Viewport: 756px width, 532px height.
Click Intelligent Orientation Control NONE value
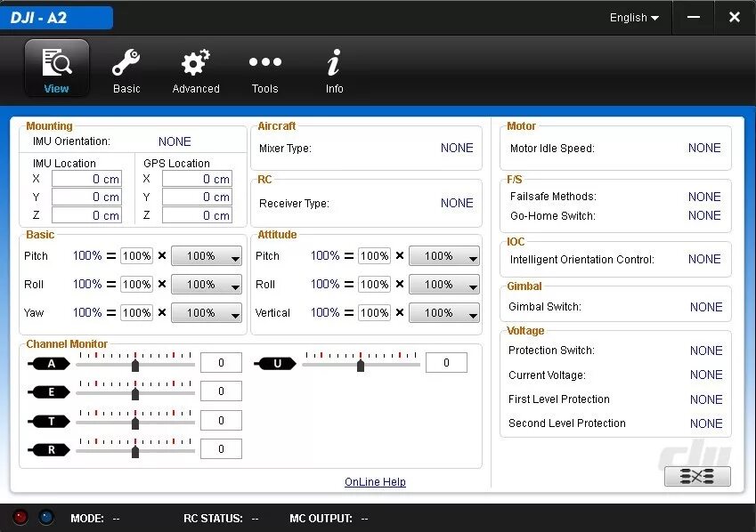704,259
